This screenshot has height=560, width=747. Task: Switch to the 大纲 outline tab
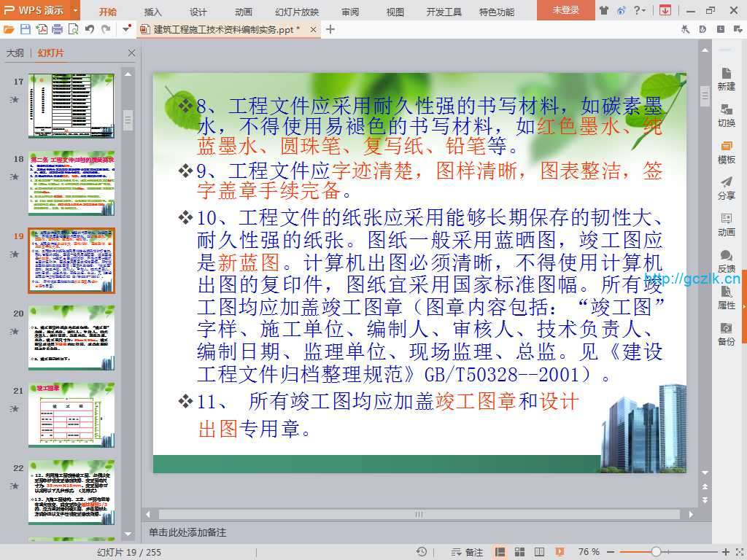click(15, 53)
